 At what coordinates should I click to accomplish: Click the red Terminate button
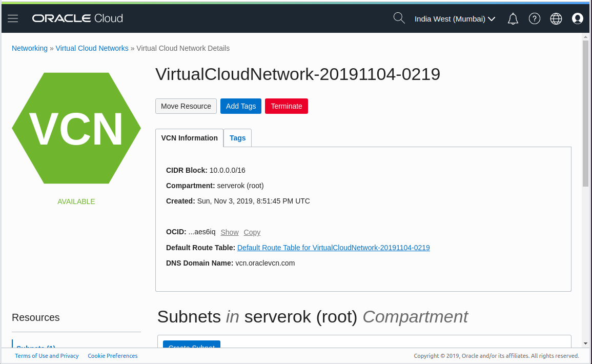pyautogui.click(x=286, y=106)
